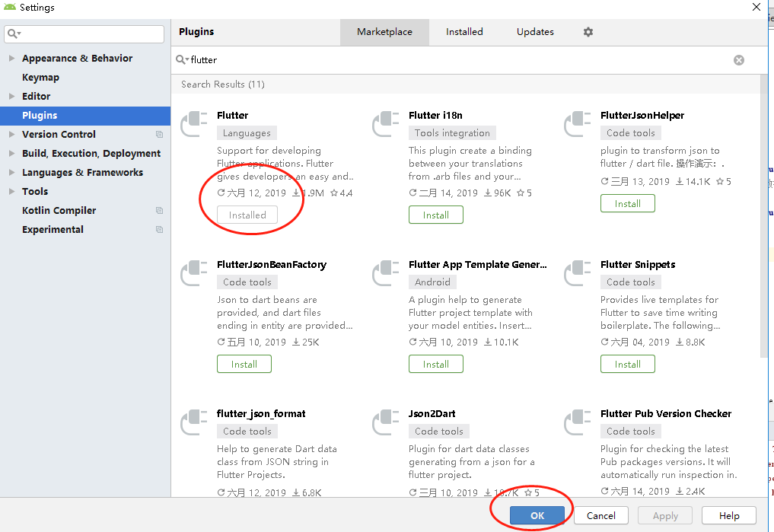Select the Flutter plugin icon

coord(194,124)
